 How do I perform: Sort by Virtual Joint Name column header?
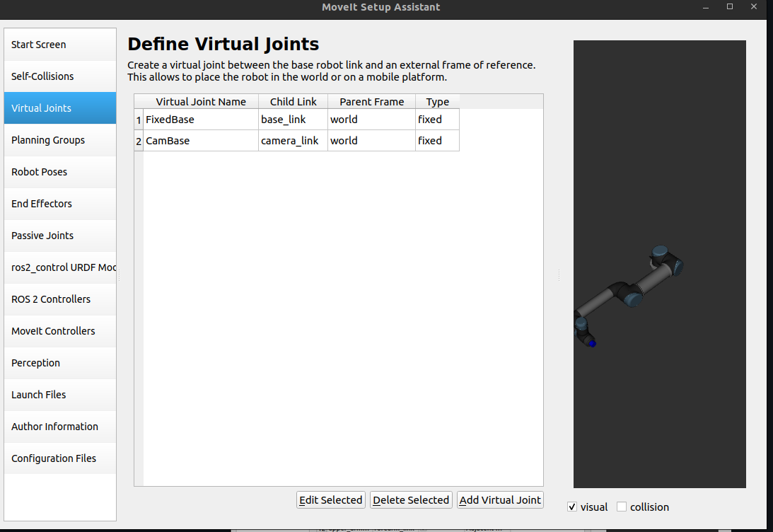click(x=201, y=102)
